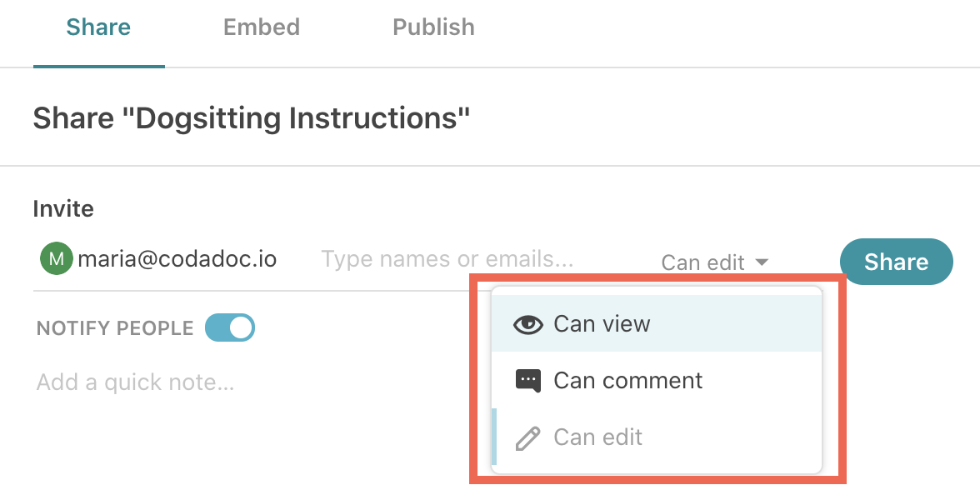This screenshot has height=485, width=980.
Task: Click the NOTIFY PEOPLE label text
Action: 115,328
